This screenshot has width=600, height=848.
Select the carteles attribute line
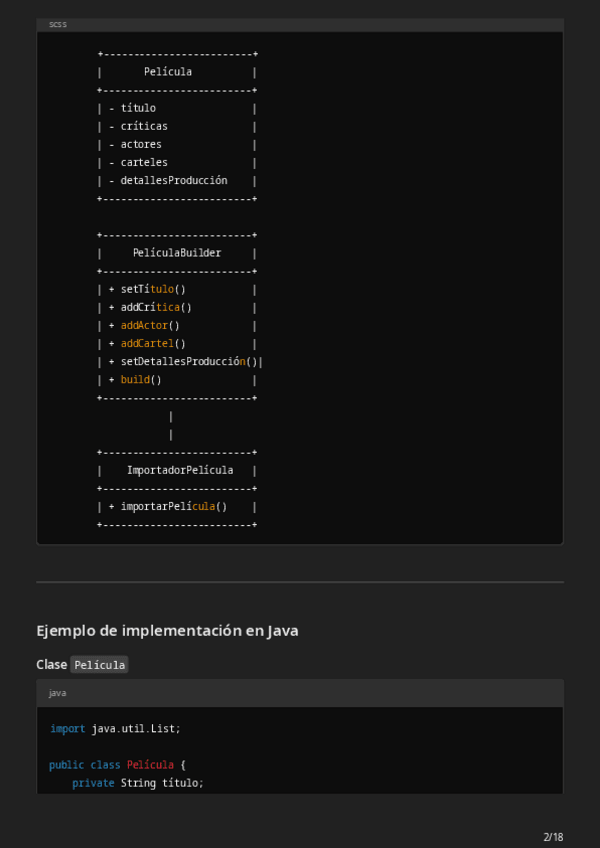tap(144, 162)
